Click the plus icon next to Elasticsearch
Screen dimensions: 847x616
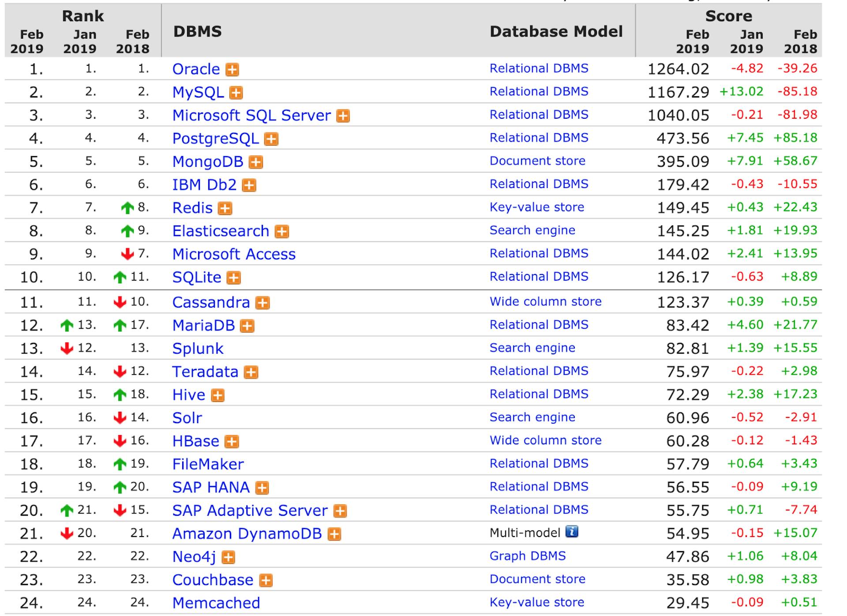point(281,232)
